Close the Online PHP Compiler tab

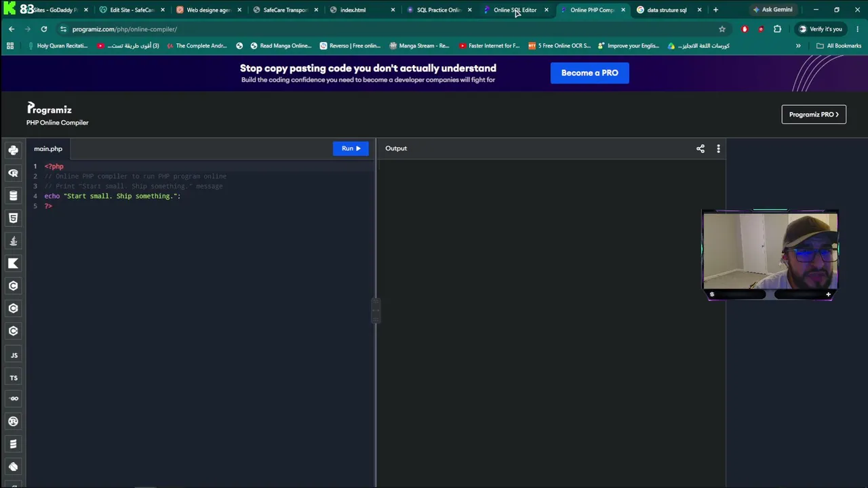623,10
